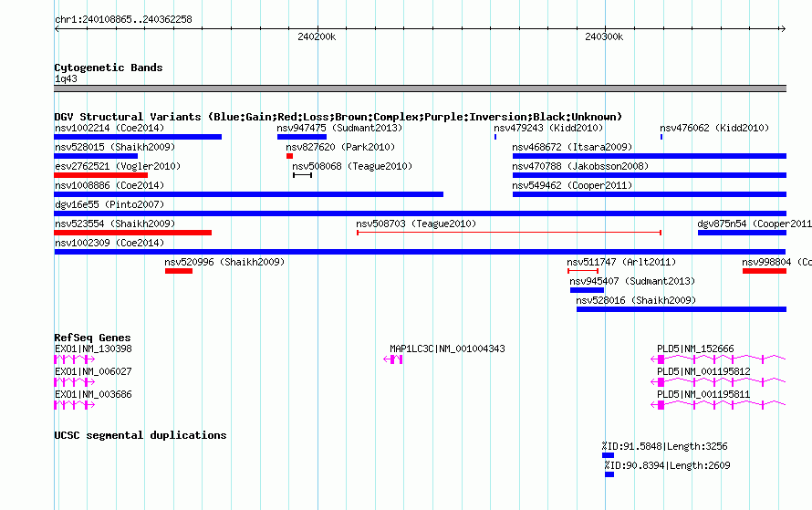Click the %ID:90.8394 segmental duplication block

(609, 474)
